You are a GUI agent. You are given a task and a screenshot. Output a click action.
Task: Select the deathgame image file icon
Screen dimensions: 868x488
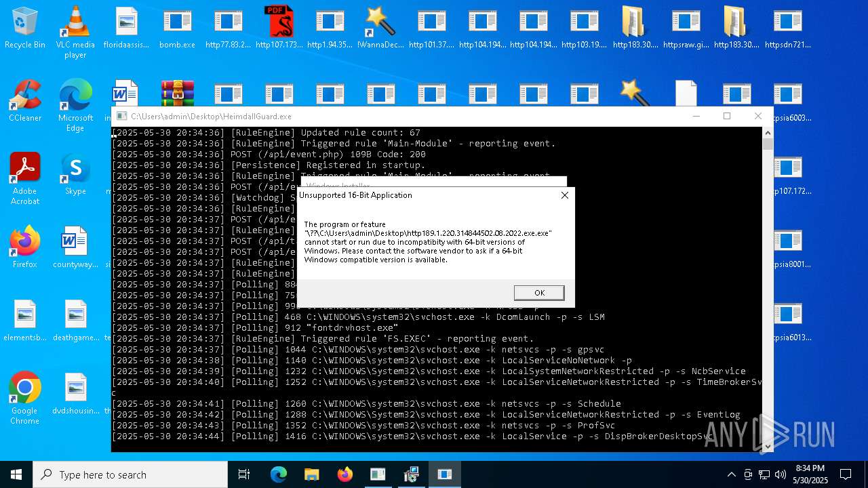click(x=75, y=321)
